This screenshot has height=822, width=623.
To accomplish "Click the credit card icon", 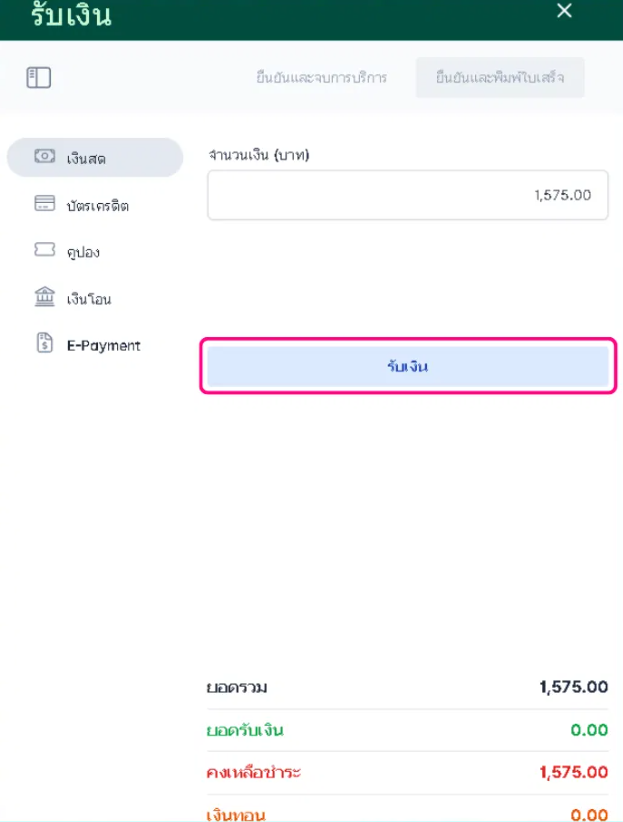I will (44, 204).
